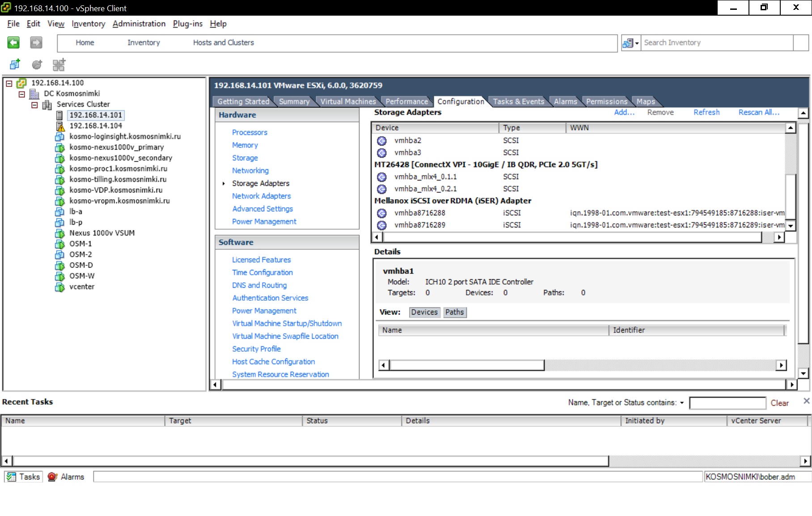812x516 pixels.
Task: Click the adapter icon for vmhba8716289
Action: pyautogui.click(x=382, y=225)
